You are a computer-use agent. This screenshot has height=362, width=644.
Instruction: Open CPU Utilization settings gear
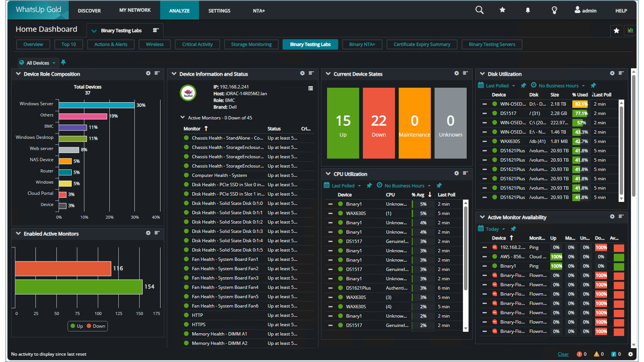pyautogui.click(x=457, y=174)
